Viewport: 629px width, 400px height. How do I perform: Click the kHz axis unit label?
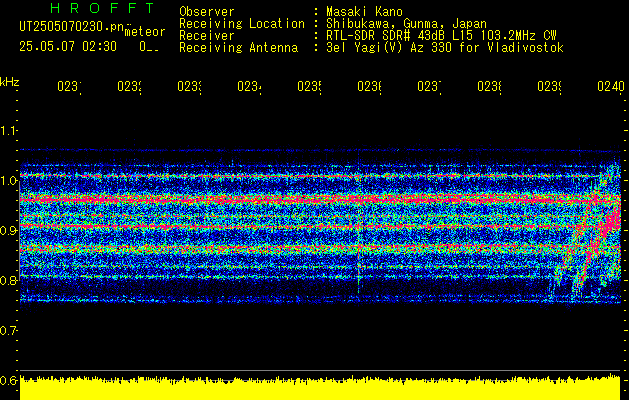click(9, 82)
